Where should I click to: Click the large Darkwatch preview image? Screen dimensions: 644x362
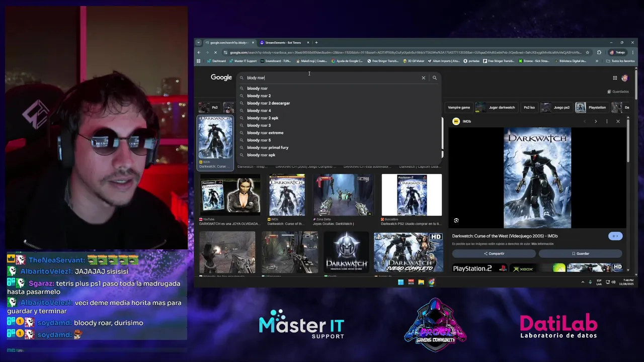click(x=537, y=178)
